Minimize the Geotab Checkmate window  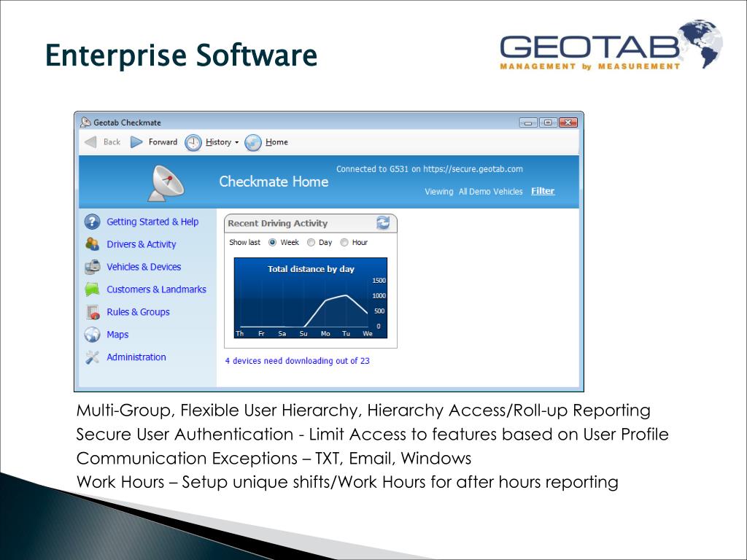point(528,122)
